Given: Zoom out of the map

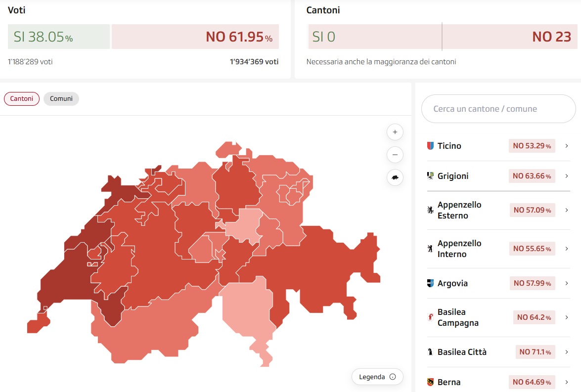Looking at the screenshot, I should point(395,155).
